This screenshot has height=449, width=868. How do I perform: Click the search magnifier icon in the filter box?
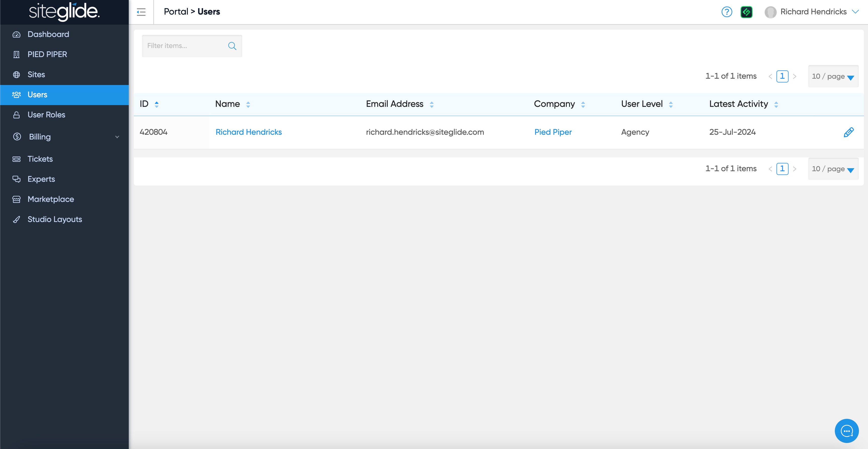pyautogui.click(x=232, y=46)
